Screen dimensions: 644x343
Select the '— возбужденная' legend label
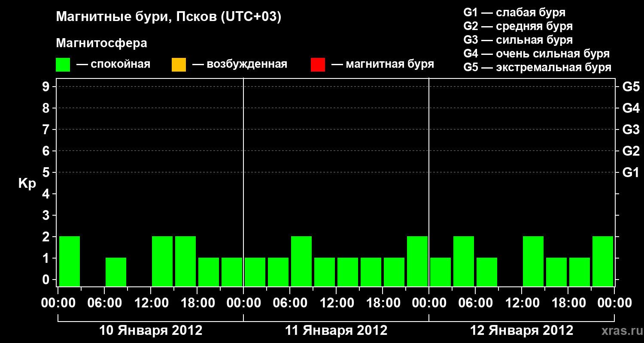click(x=240, y=64)
